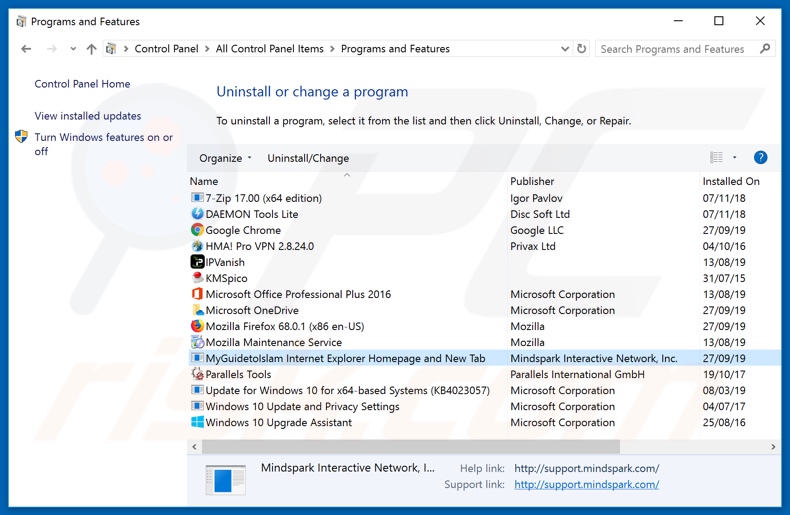Image resolution: width=790 pixels, height=515 pixels.
Task: Open the support.mindspark.com support link
Action: [586, 485]
